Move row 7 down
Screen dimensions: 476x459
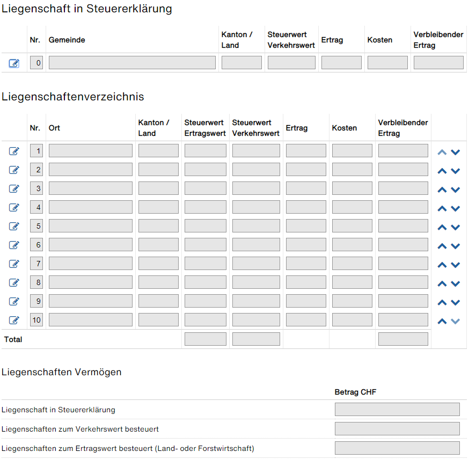pyautogui.click(x=456, y=265)
